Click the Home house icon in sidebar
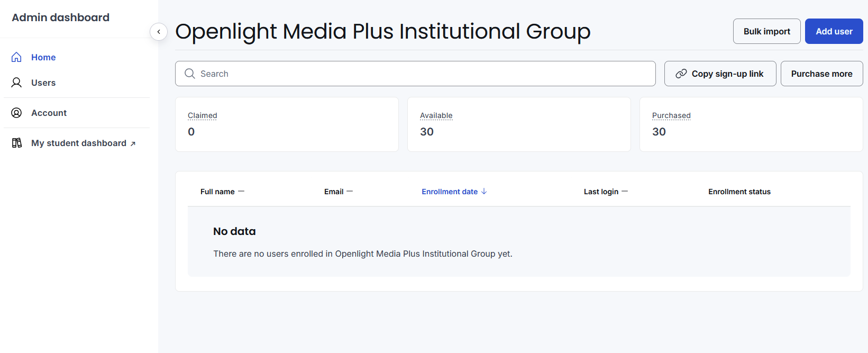Viewport: 868px width, 353px height. click(16, 57)
